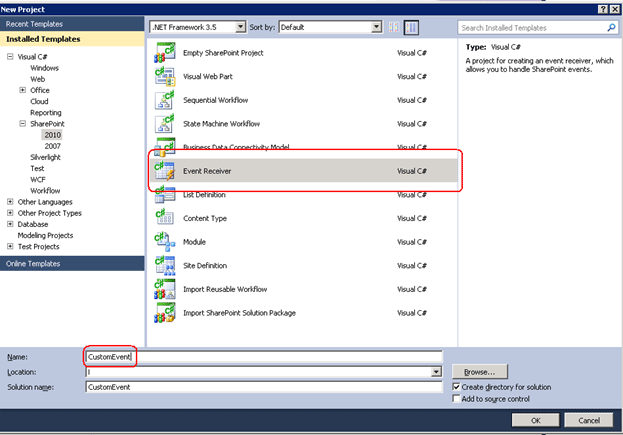The image size is (623, 435).
Task: Select the Workflow category
Action: pos(45,191)
